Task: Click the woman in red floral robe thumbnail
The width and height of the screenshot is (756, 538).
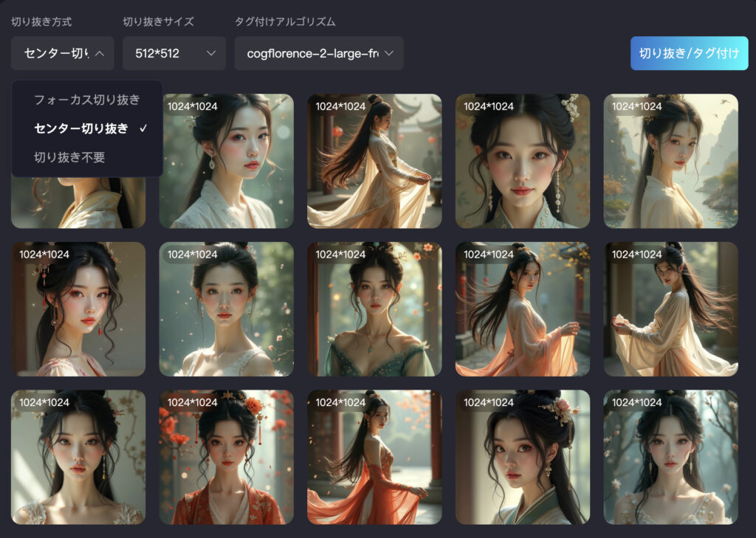Action: [x=227, y=457]
